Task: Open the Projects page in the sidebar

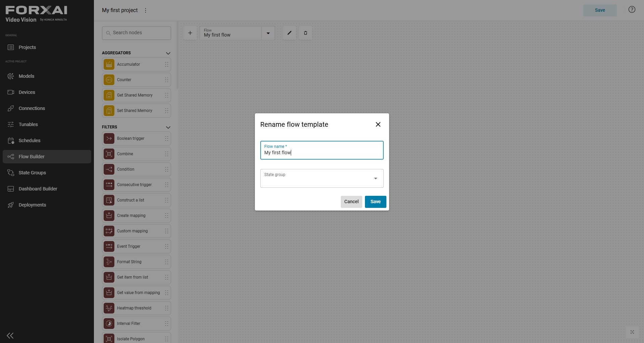Action: (47, 47)
